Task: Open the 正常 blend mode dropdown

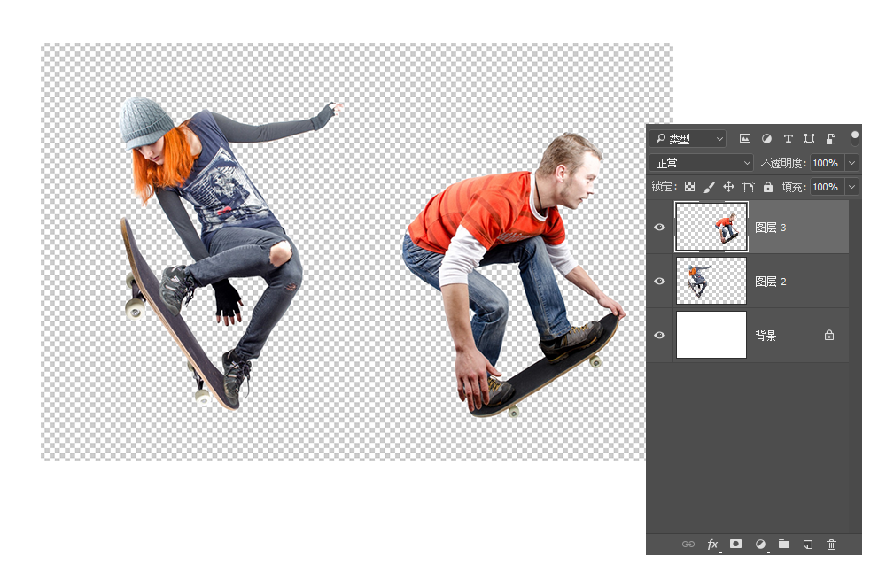Action: (701, 163)
